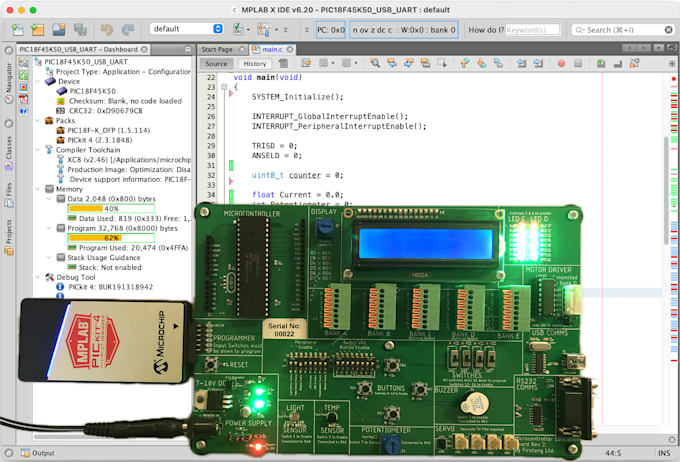Click the Set Project Configuration icon
The image size is (680, 462).
[x=239, y=29]
